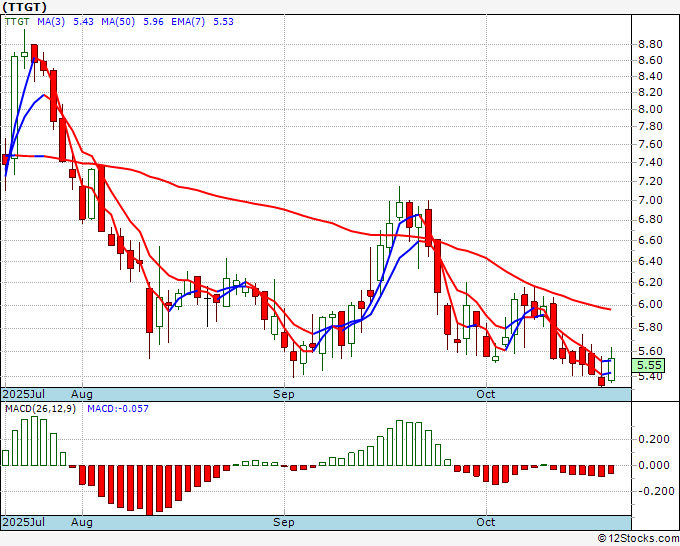Click the 7.60 price axis label
680x546 pixels.
click(x=650, y=144)
